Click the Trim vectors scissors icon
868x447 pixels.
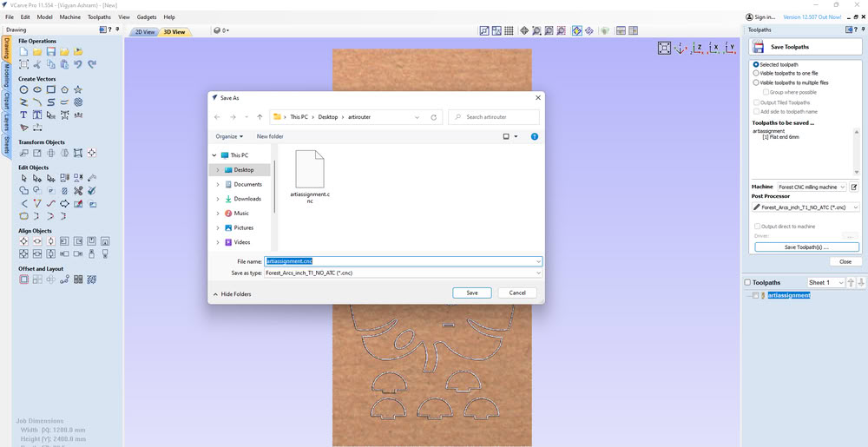click(x=78, y=191)
